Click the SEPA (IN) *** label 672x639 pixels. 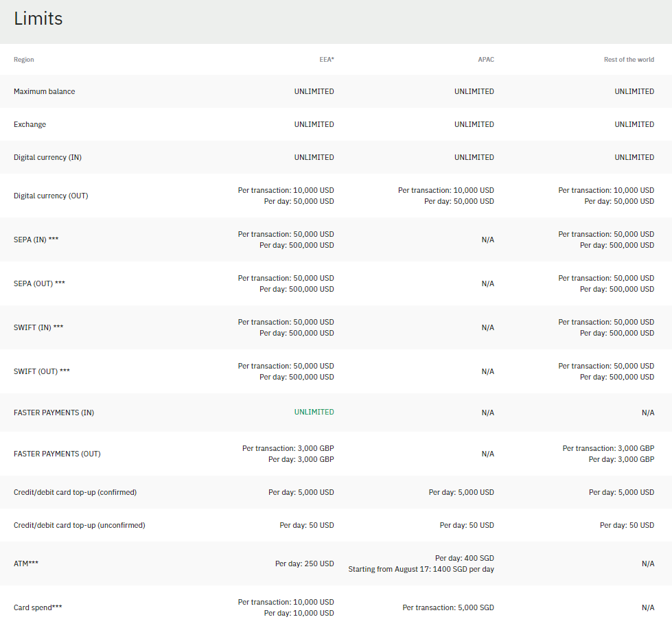tap(36, 240)
